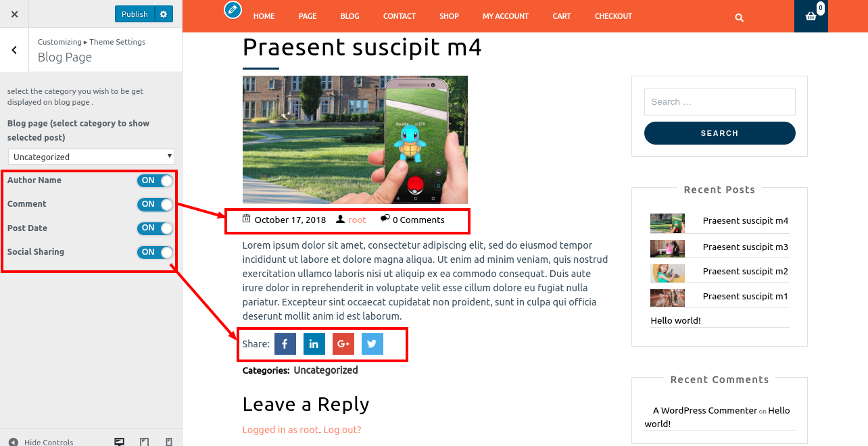Toggle the Author Name switch
The width and height of the screenshot is (868, 446).
tap(155, 180)
